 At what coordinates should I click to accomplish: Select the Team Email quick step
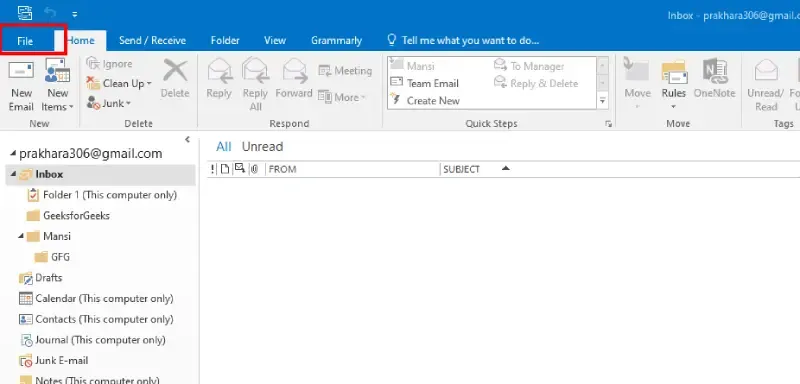[x=424, y=83]
